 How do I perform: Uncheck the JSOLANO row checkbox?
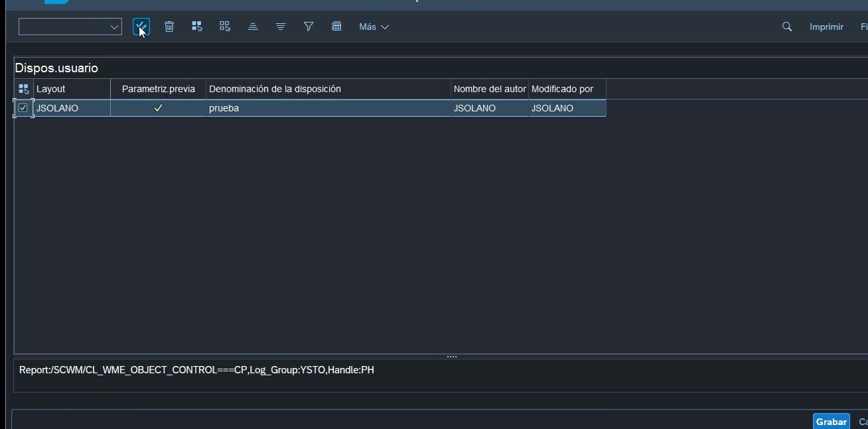coord(23,108)
